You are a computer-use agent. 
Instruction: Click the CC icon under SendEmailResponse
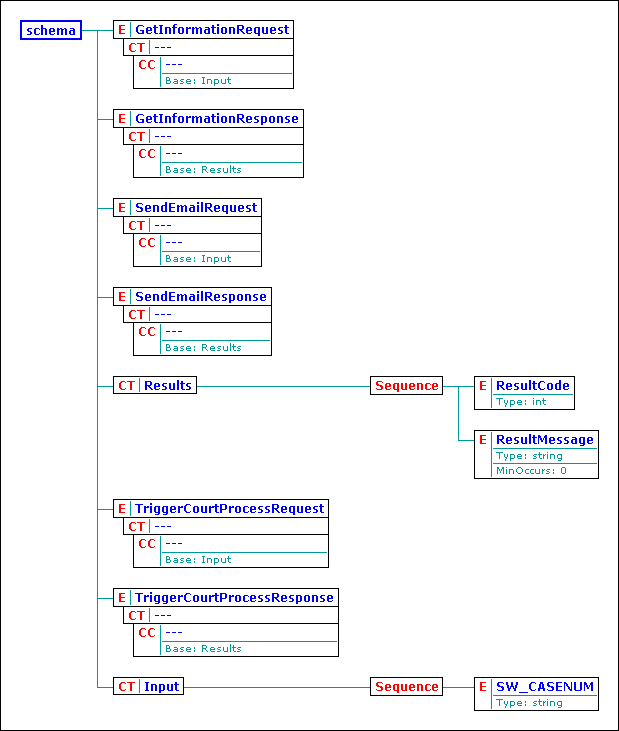(x=147, y=331)
